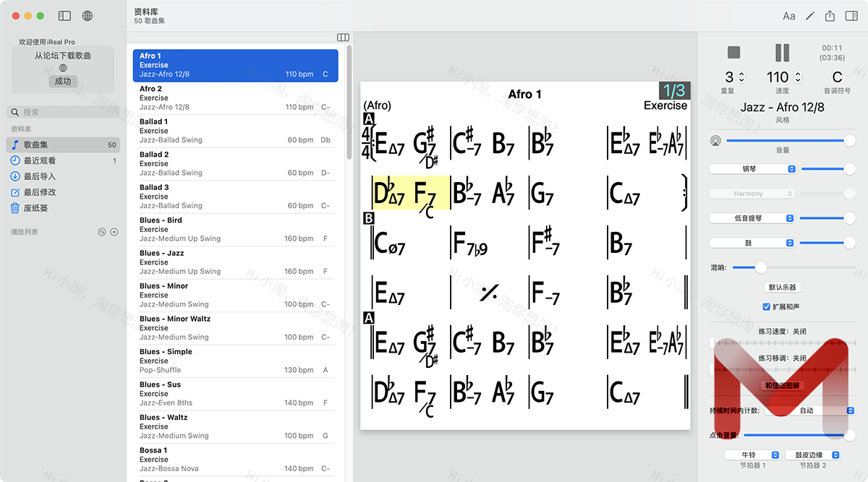Expand the 牛铃 metronome sound dropdown
The width and height of the screenshot is (868, 482).
(753, 455)
